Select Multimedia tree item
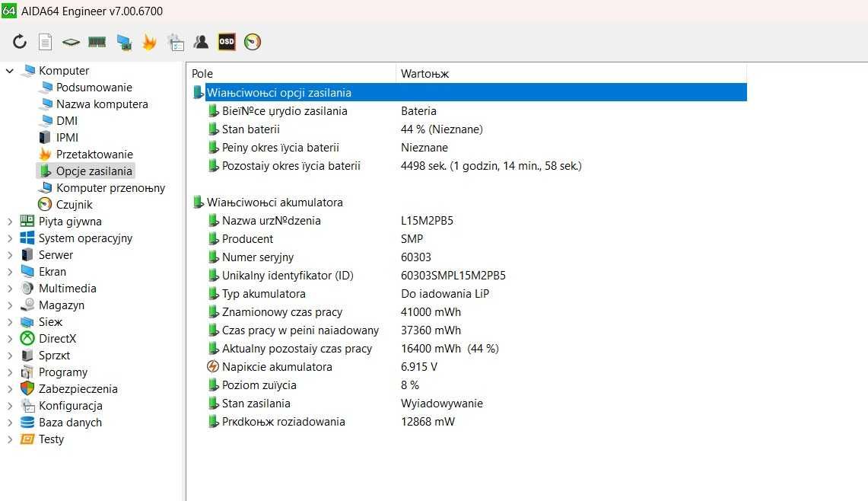This screenshot has width=868, height=501. tap(67, 288)
